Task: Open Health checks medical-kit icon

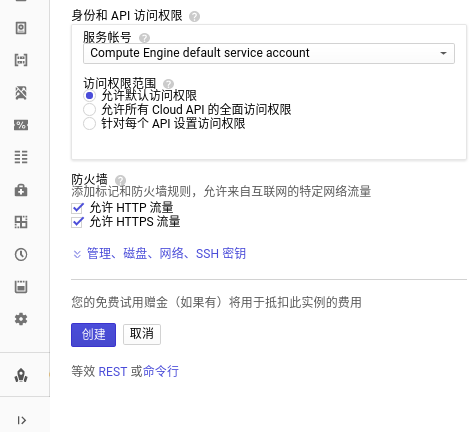Action: point(21,190)
